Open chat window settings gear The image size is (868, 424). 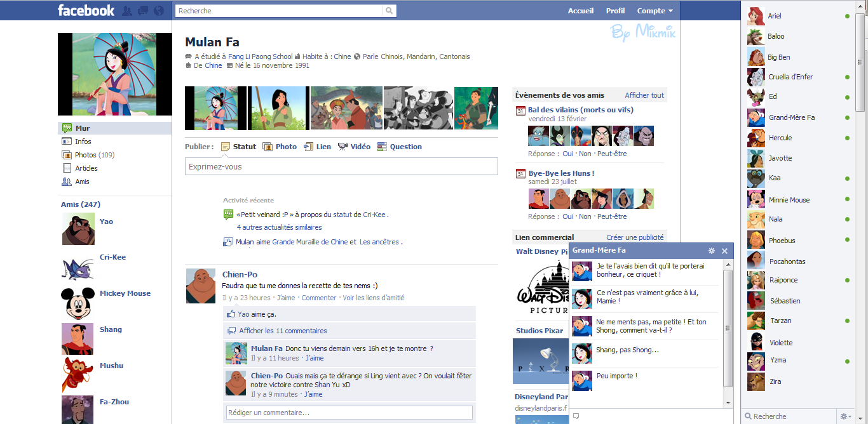coord(712,251)
